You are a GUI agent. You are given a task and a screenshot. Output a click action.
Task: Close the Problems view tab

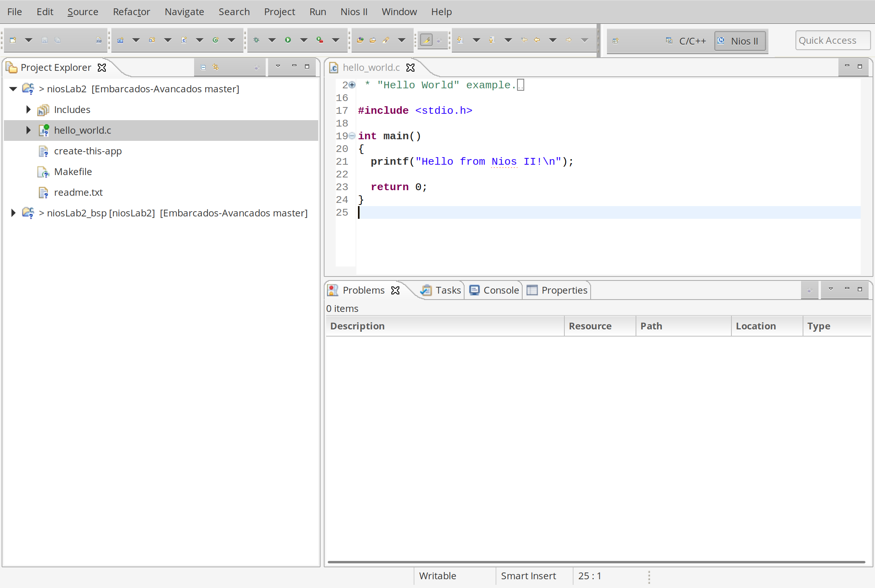(395, 290)
